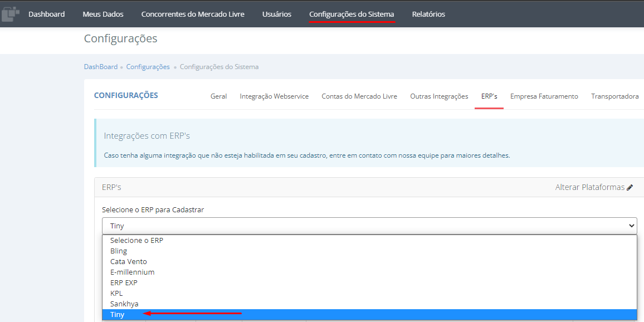Click the Configurações breadcrumb link
The image size is (644, 322).
click(148, 66)
